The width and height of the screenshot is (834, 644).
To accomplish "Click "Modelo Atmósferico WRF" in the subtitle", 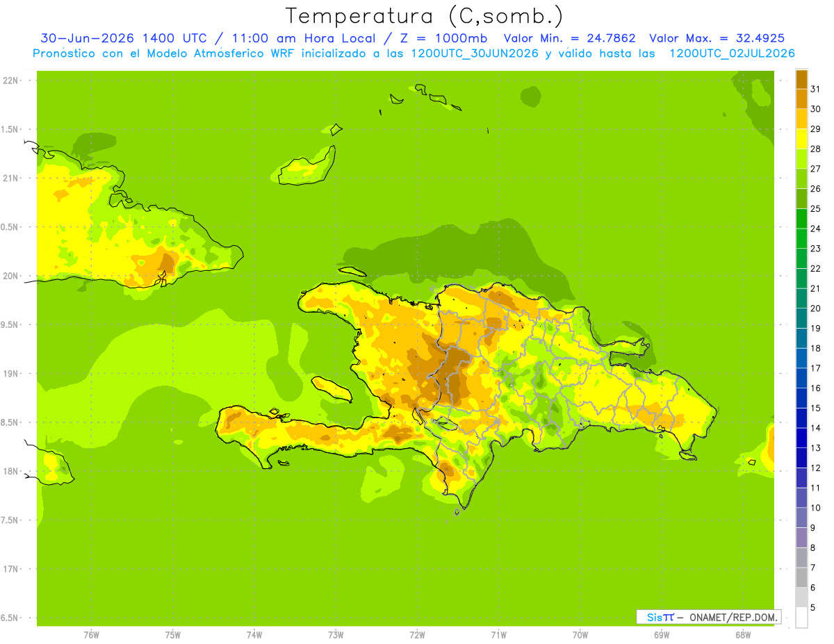I will (222, 53).
